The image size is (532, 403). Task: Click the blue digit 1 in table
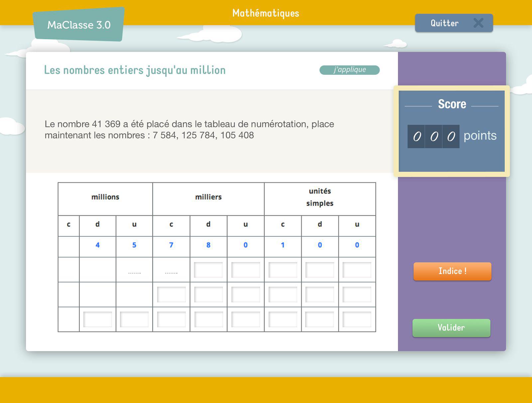pyautogui.click(x=283, y=245)
